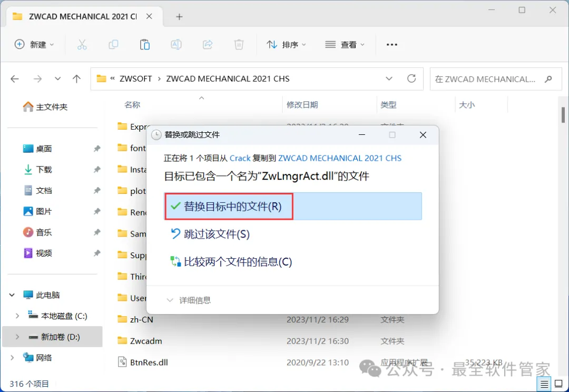This screenshot has width=569, height=392.
Task: Close the 替换或跳过文件 dialog
Action: 423,135
